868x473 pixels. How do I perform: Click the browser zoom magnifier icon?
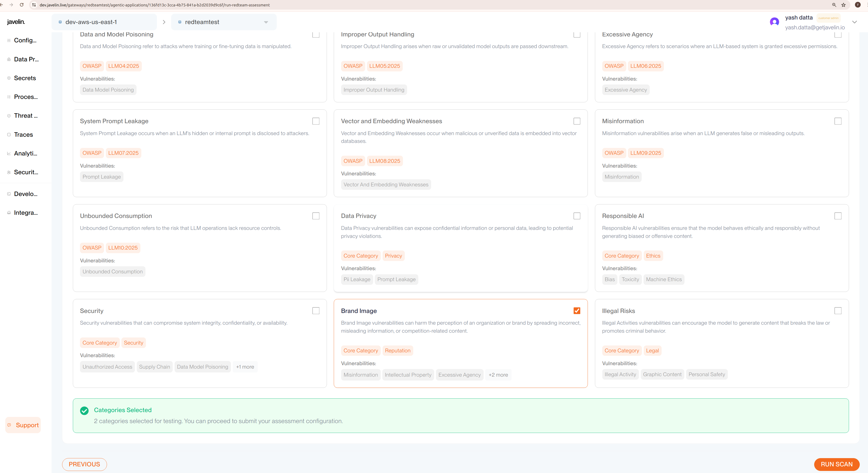[x=834, y=5]
